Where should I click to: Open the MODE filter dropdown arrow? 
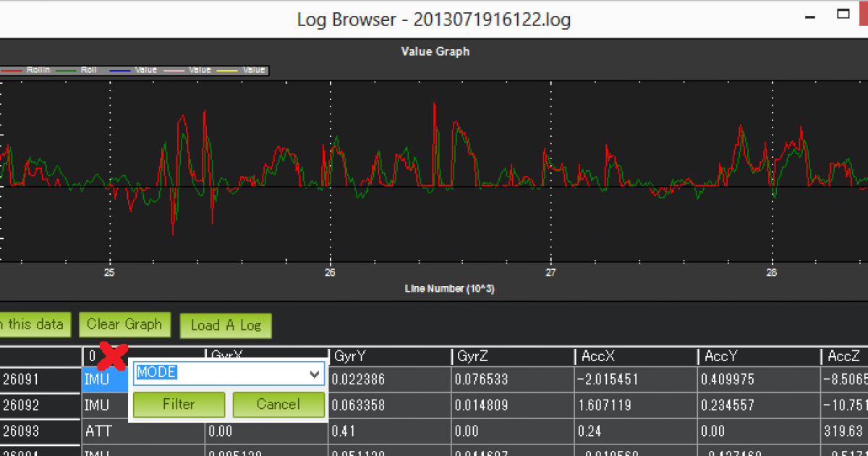[315, 373]
